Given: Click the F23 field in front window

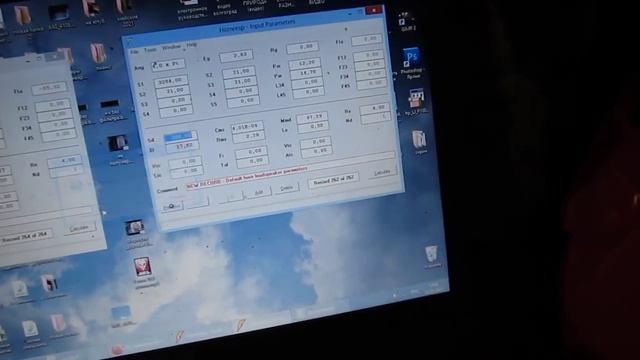Looking at the screenshot, I should pos(370,64).
